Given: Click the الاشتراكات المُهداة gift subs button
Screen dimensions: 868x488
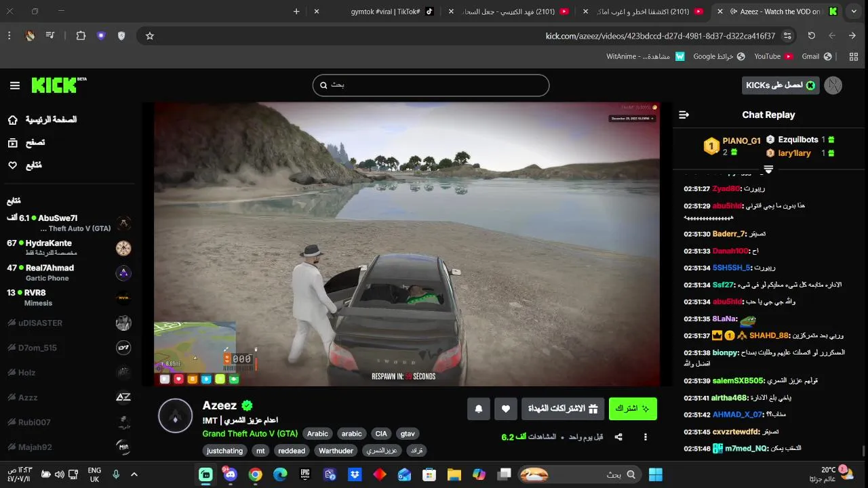Looking at the screenshot, I should pos(564,409).
